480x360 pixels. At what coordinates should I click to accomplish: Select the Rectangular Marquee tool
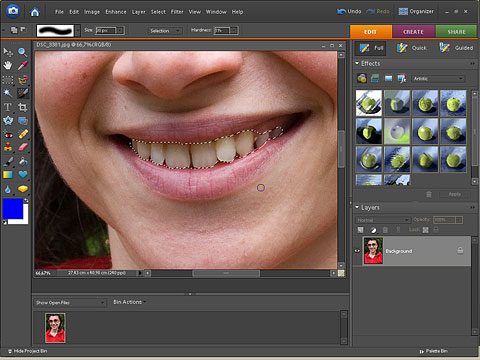8,80
